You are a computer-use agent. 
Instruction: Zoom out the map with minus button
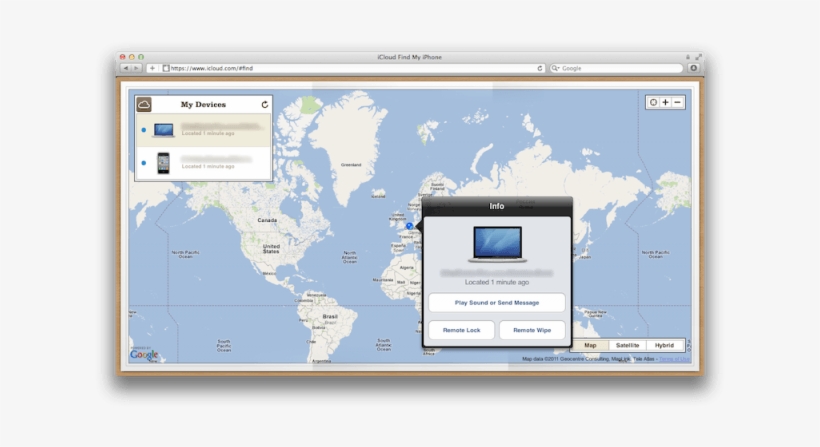(678, 102)
